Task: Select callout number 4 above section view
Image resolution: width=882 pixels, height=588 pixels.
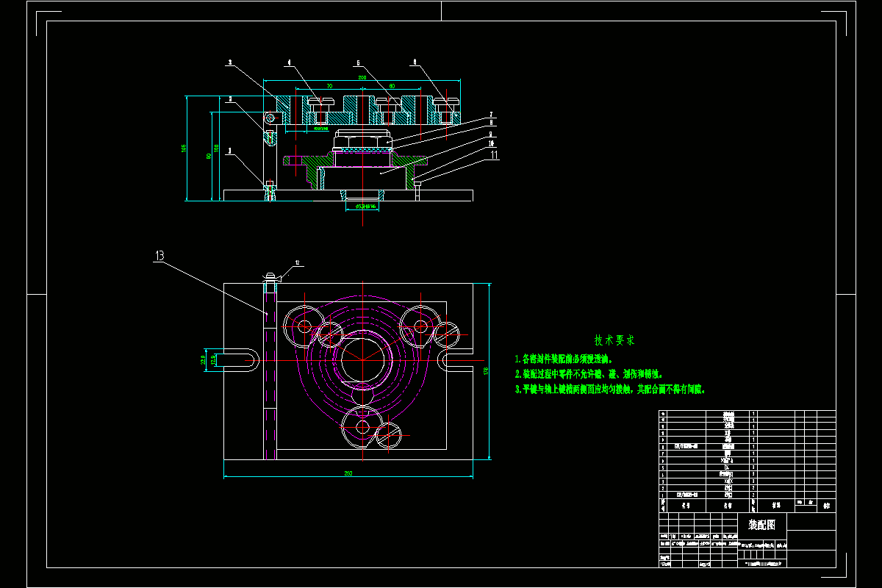Action: pyautogui.click(x=289, y=64)
